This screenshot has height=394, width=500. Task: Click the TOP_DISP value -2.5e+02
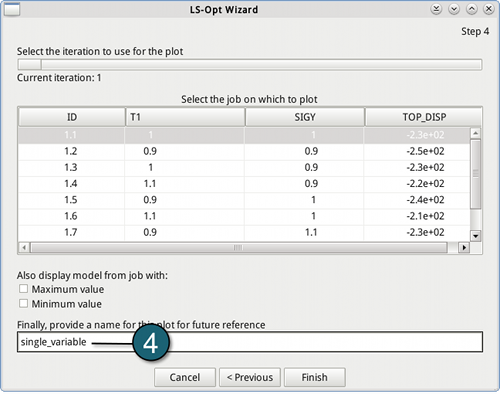425,151
